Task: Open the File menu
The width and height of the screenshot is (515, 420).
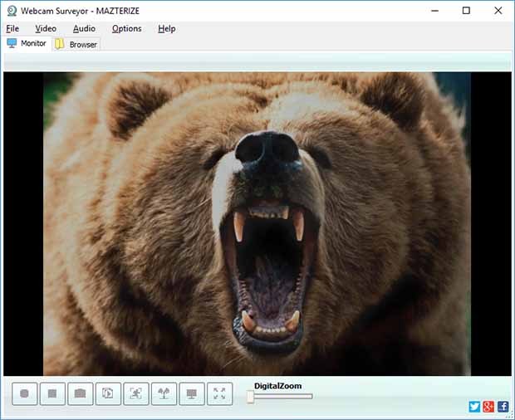Action: point(12,28)
